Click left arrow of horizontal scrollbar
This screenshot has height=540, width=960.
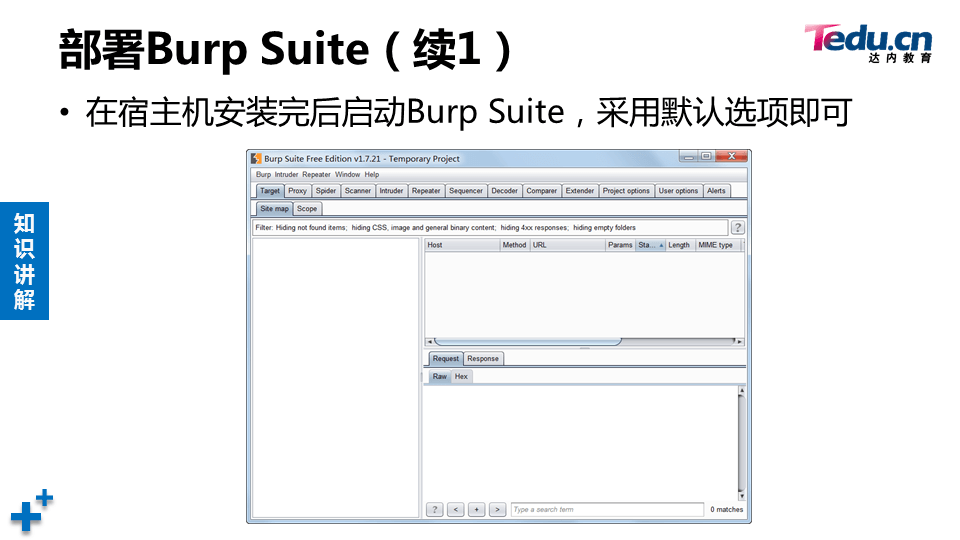[429, 342]
